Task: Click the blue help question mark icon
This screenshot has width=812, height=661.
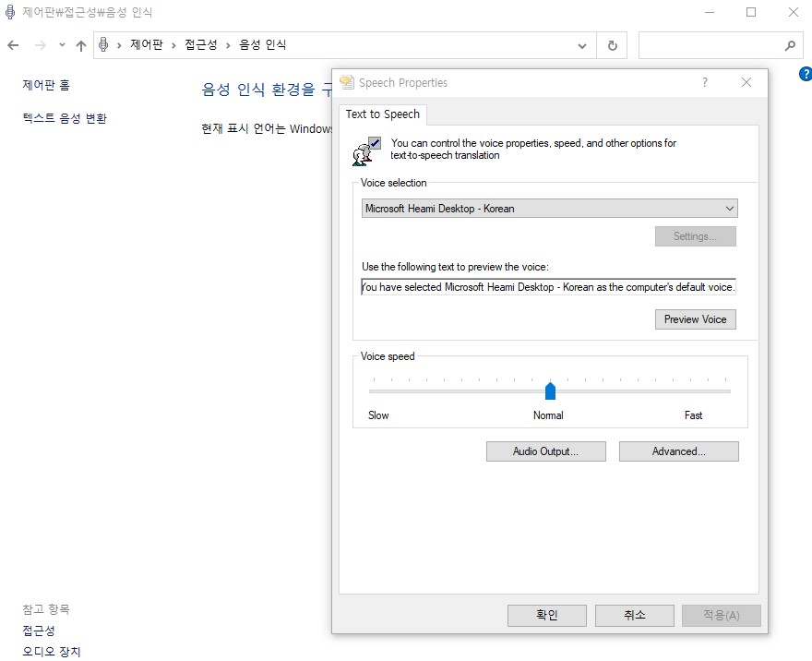Action: coord(805,74)
